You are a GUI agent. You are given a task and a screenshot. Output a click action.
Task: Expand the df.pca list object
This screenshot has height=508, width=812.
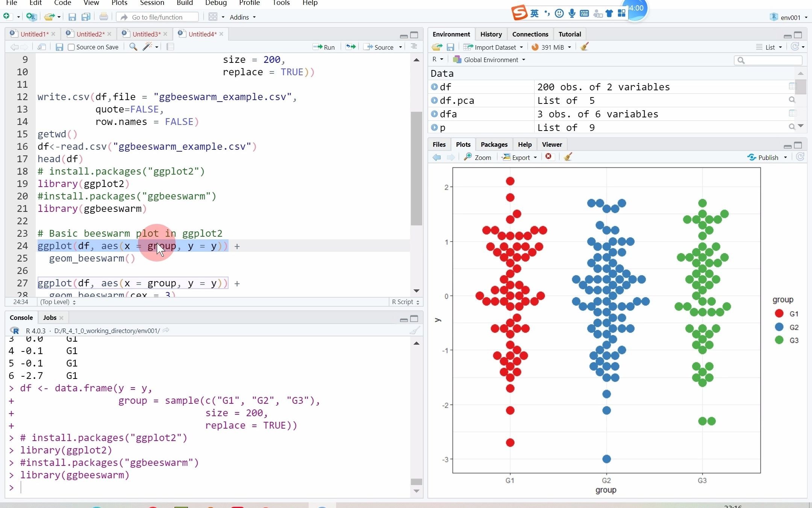pyautogui.click(x=434, y=100)
